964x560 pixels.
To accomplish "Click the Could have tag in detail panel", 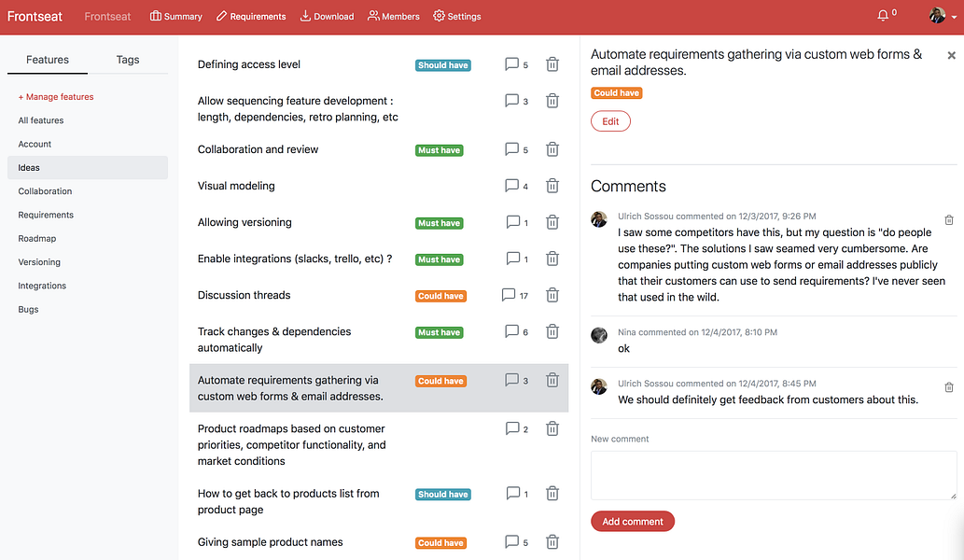I will (617, 92).
